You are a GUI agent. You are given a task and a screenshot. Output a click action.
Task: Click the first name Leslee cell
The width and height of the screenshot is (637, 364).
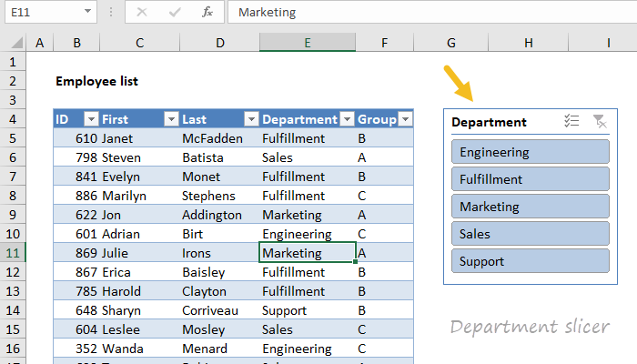pyautogui.click(x=139, y=329)
